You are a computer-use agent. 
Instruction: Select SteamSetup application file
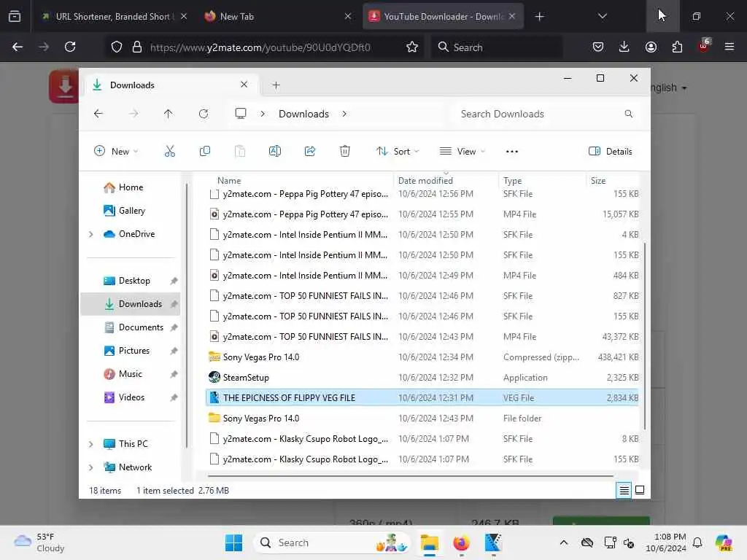pyautogui.click(x=422, y=378)
